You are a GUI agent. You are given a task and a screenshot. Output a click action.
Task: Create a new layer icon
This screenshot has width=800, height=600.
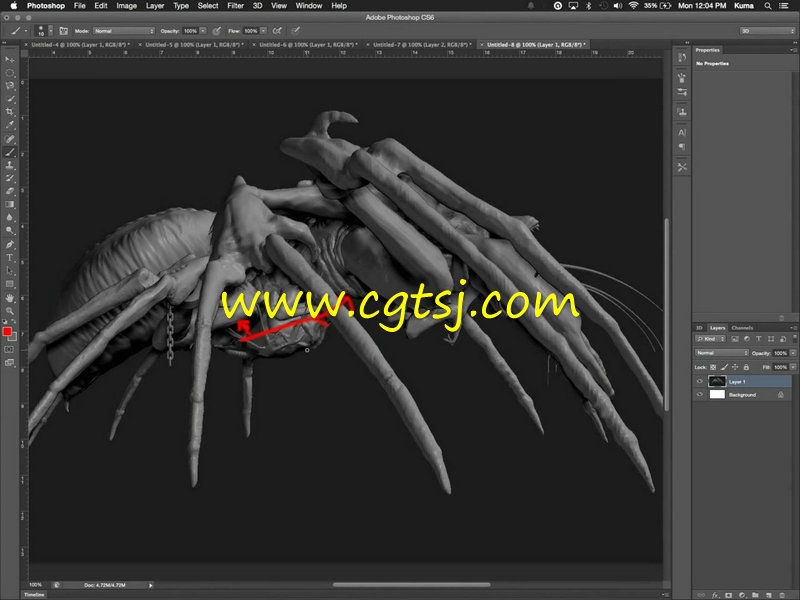pos(768,595)
